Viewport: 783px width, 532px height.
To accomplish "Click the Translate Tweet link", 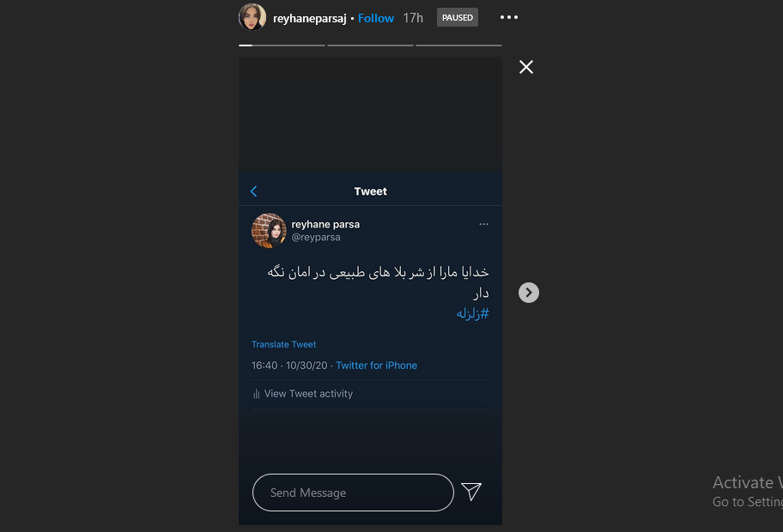I will click(283, 344).
